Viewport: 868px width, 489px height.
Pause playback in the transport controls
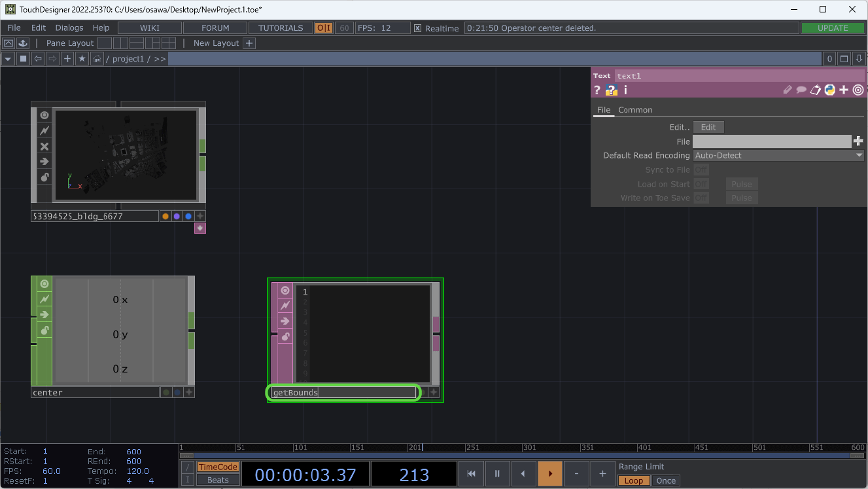(496, 473)
